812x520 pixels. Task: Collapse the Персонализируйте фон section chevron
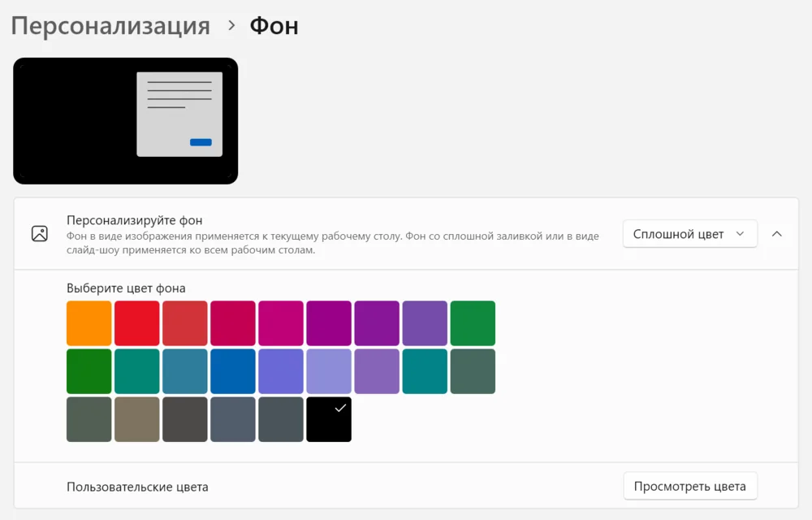point(777,234)
